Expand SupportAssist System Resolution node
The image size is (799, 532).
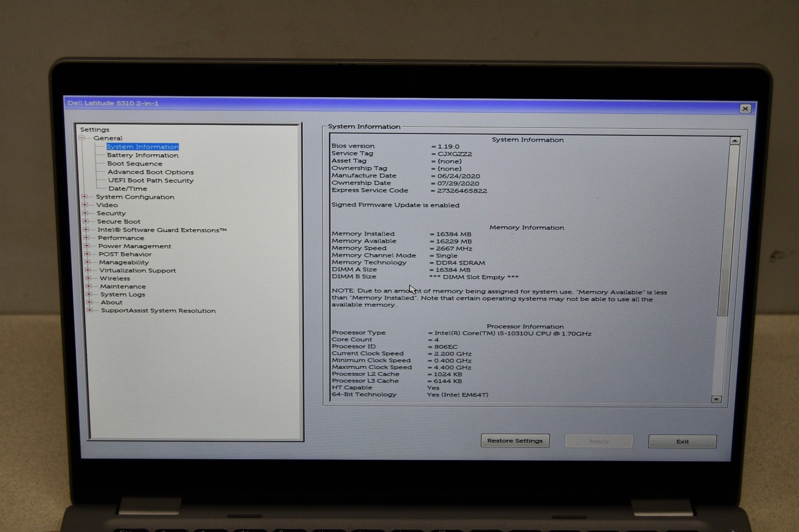click(x=90, y=310)
